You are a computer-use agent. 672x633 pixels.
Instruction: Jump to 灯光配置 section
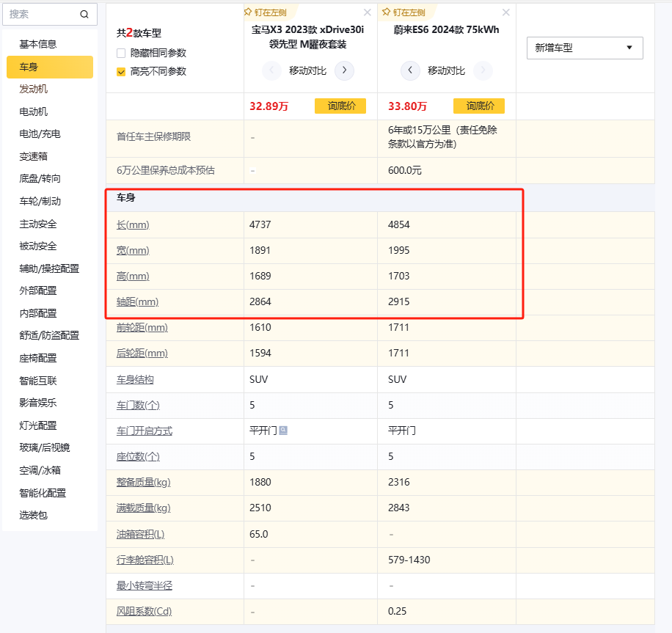(38, 425)
